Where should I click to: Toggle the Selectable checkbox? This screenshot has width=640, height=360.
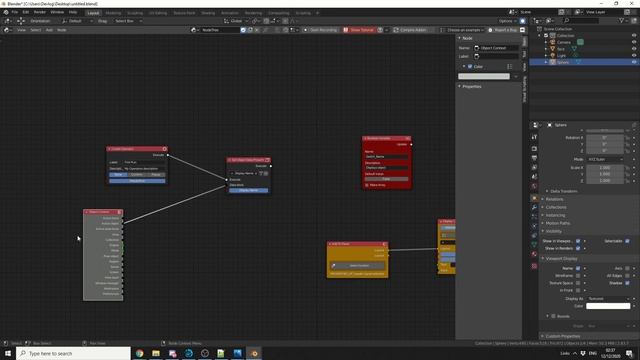pos(627,241)
